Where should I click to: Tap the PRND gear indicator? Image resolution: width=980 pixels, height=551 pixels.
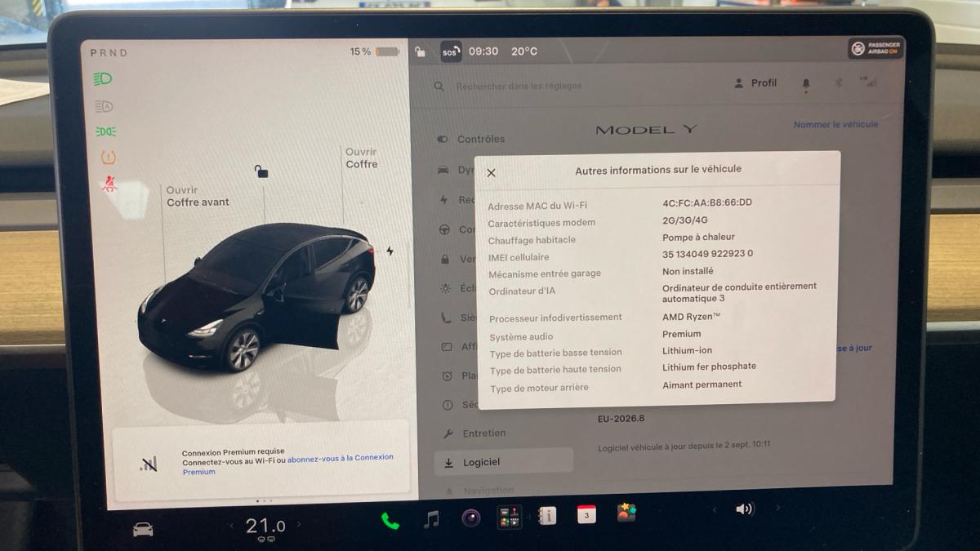pos(109,53)
